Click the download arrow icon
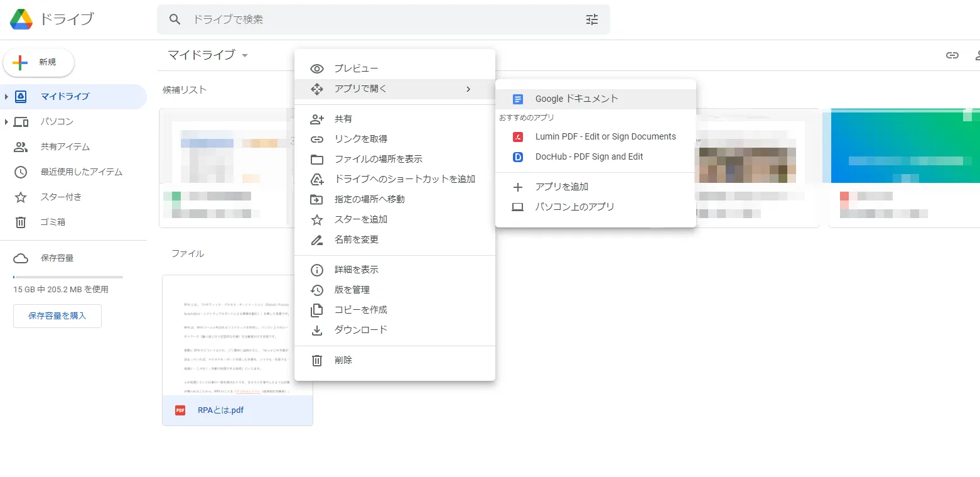 click(317, 330)
